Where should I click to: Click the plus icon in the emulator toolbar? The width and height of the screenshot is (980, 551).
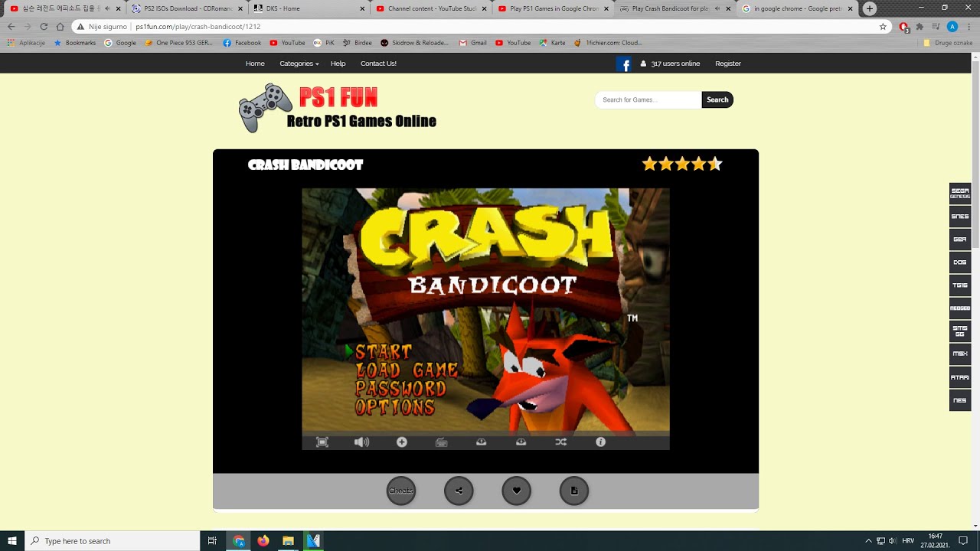(402, 442)
